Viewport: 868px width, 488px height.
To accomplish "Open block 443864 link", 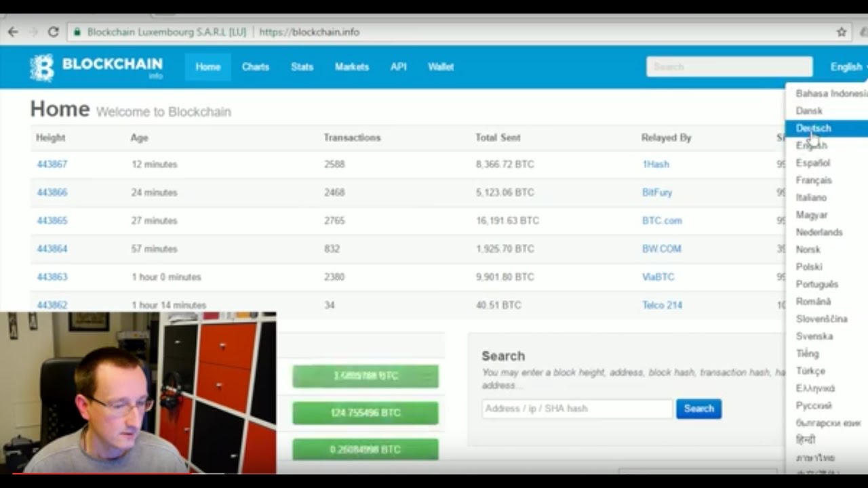I will pos(52,249).
